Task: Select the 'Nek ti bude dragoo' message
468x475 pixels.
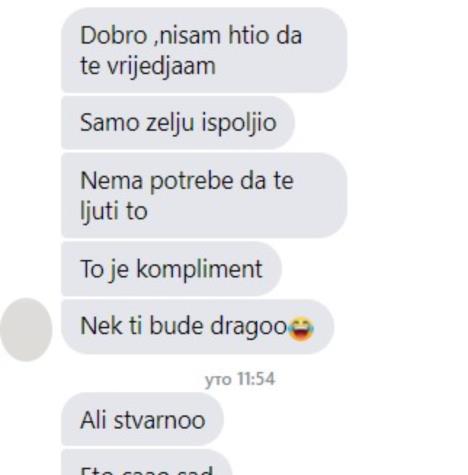Action: click(198, 327)
